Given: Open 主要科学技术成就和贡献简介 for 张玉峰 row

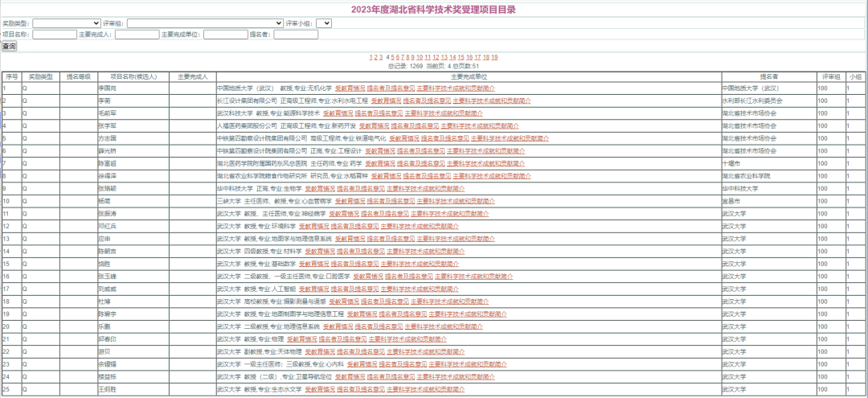Looking at the screenshot, I should 474,277.
